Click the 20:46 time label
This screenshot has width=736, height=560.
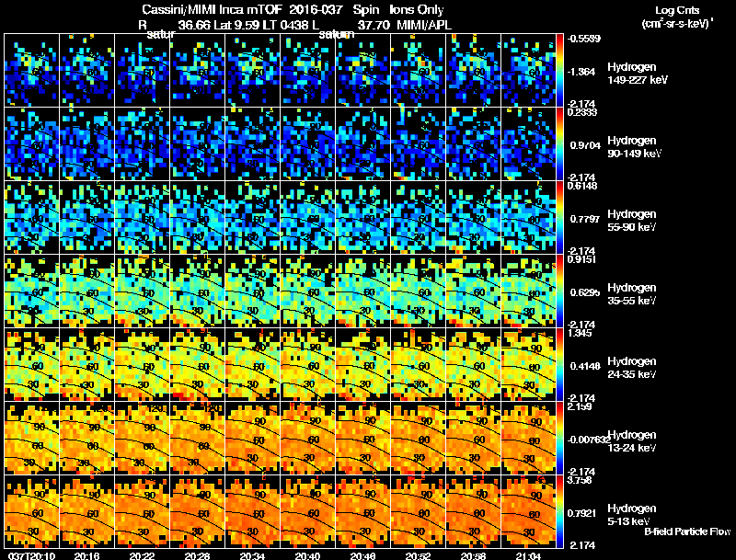[362, 555]
